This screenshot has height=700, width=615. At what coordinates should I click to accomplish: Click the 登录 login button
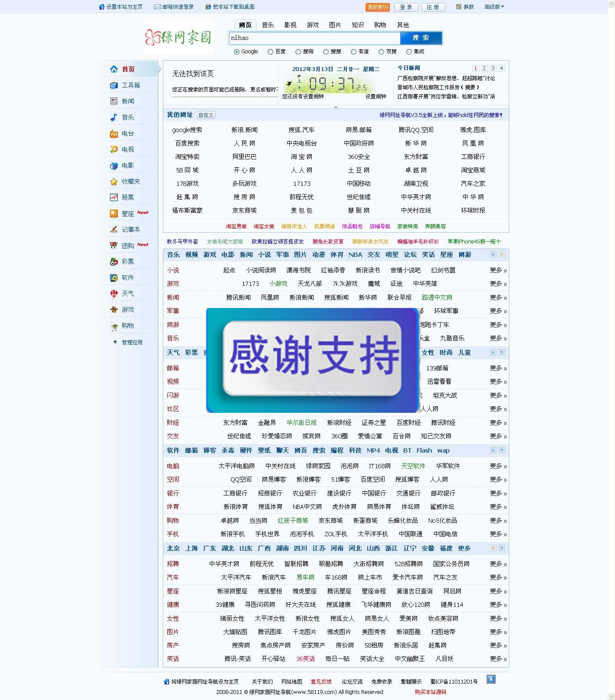pyautogui.click(x=406, y=7)
